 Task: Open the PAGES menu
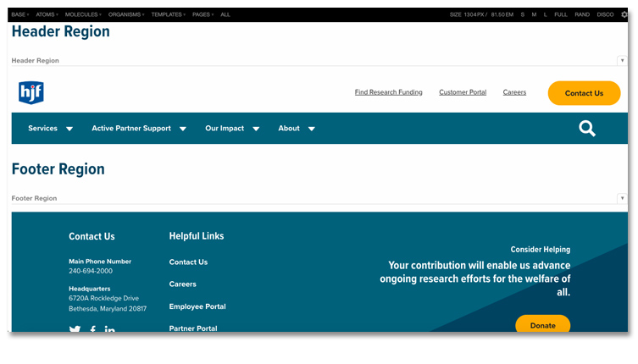tap(202, 14)
